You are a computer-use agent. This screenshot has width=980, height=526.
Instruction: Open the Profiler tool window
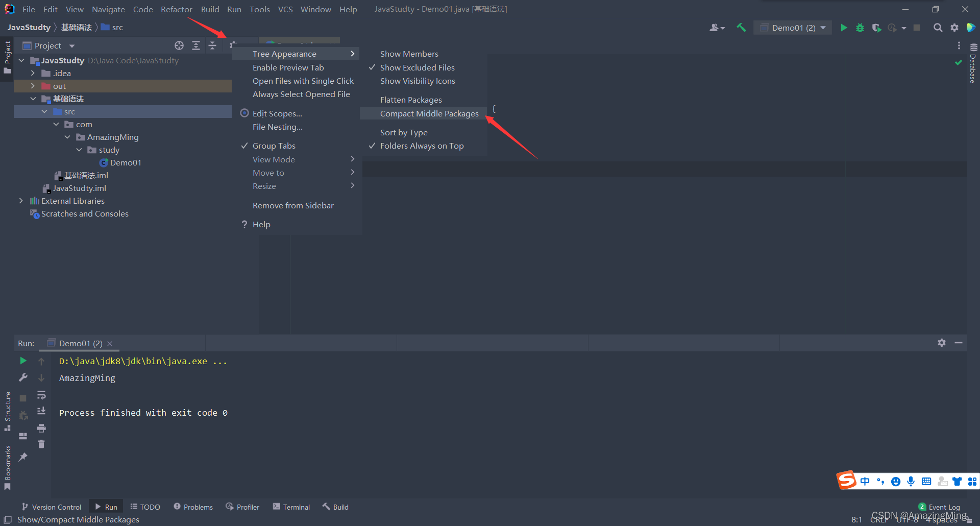coord(242,507)
